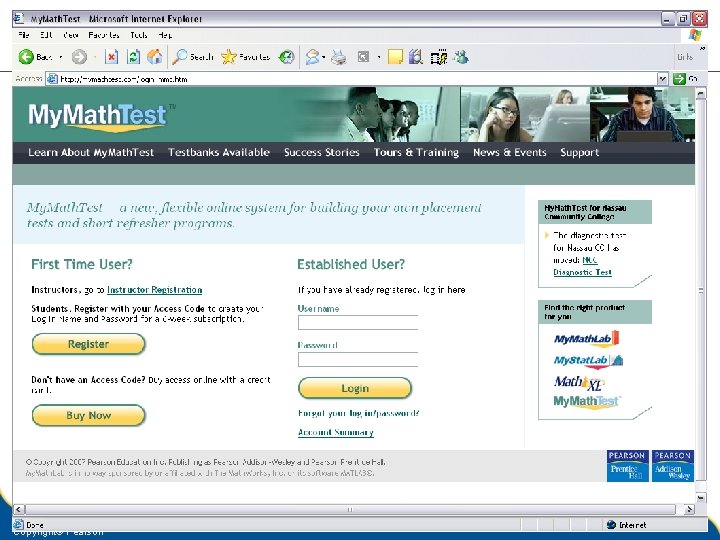The height and width of the screenshot is (540, 720).
Task: Click the MyMathTest header logo
Action: tap(101, 116)
